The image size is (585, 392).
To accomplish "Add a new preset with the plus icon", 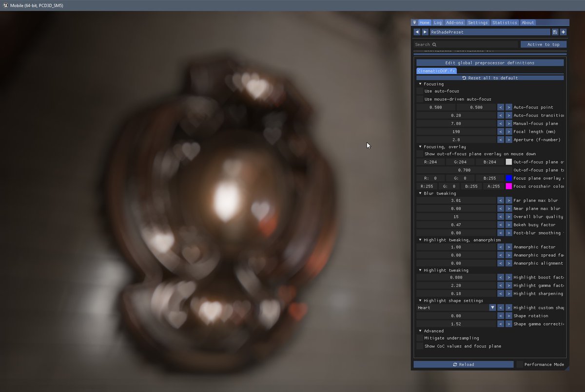I will (564, 32).
